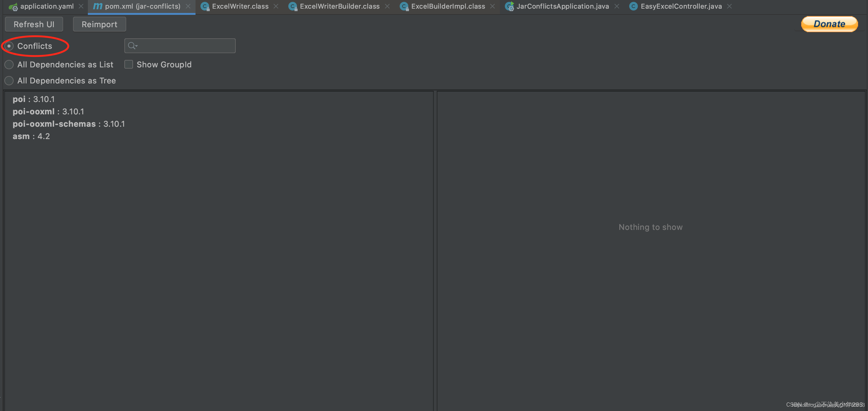
Task: Click the Spring Boot icon on JarConflictsApplication.java tab
Action: 509,6
